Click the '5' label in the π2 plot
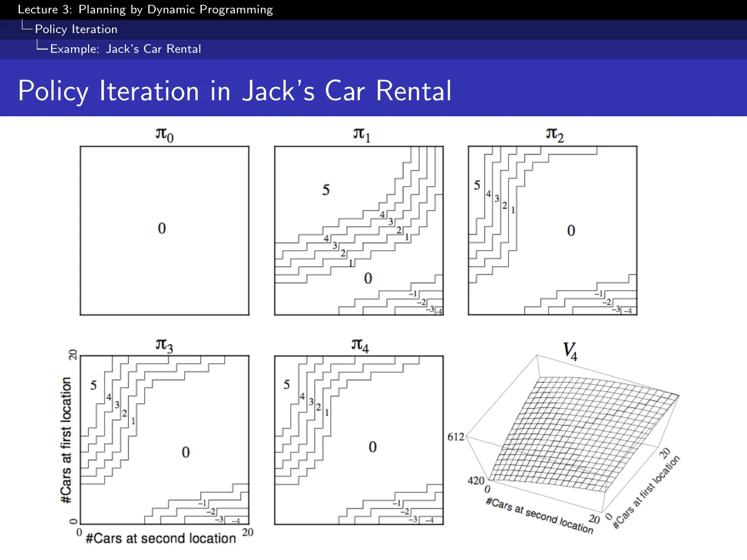The height and width of the screenshot is (560, 747). pyautogui.click(x=477, y=185)
